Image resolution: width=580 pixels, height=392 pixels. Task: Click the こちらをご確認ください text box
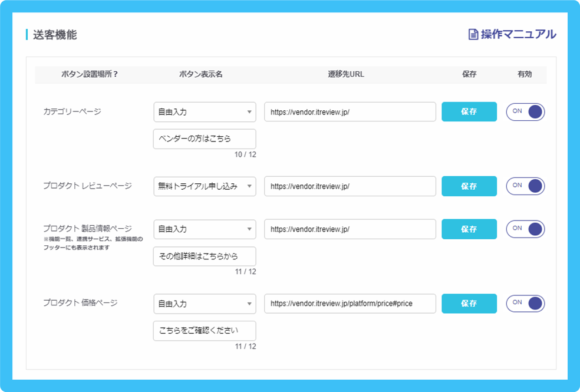pyautogui.click(x=204, y=331)
